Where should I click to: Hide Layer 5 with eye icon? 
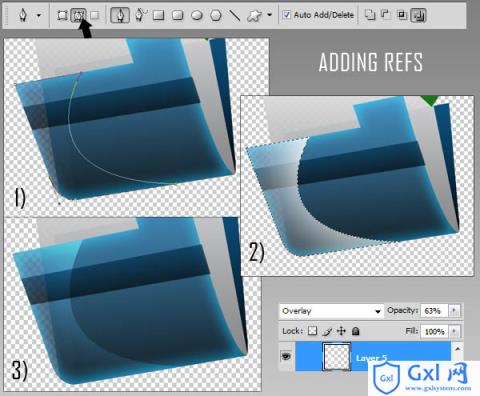[x=286, y=356]
